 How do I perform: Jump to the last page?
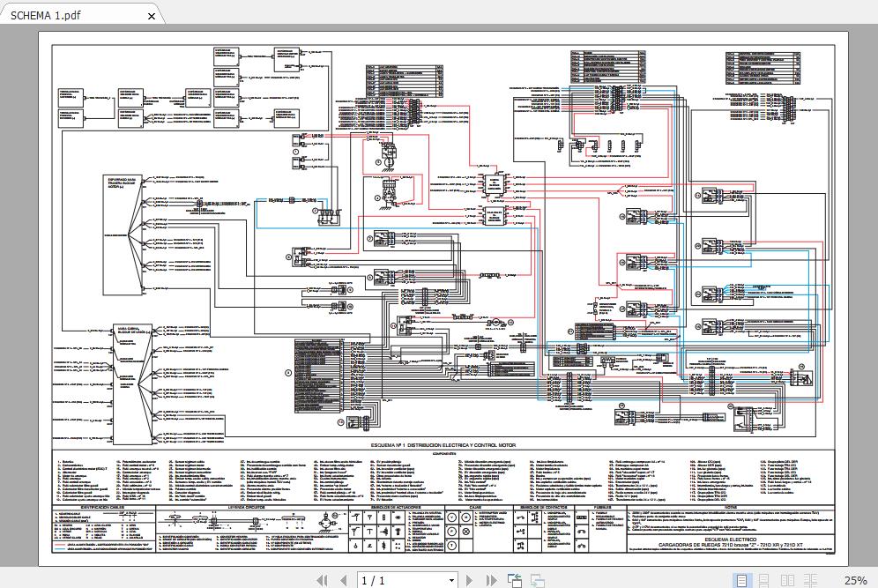(490, 580)
